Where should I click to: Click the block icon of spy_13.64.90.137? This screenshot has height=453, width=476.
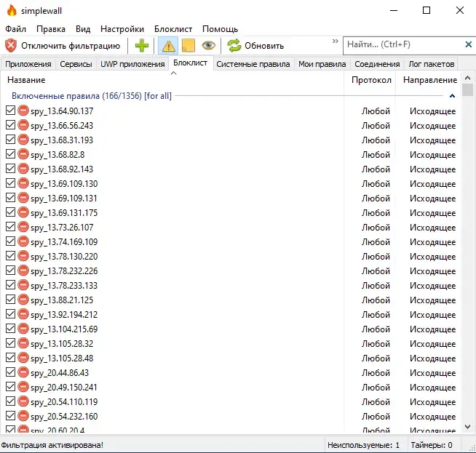coord(23,111)
